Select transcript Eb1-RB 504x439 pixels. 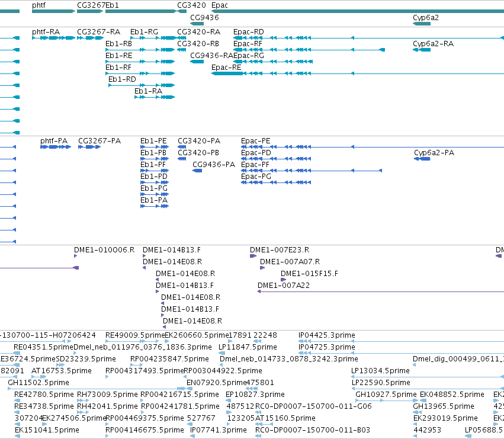pos(140,50)
